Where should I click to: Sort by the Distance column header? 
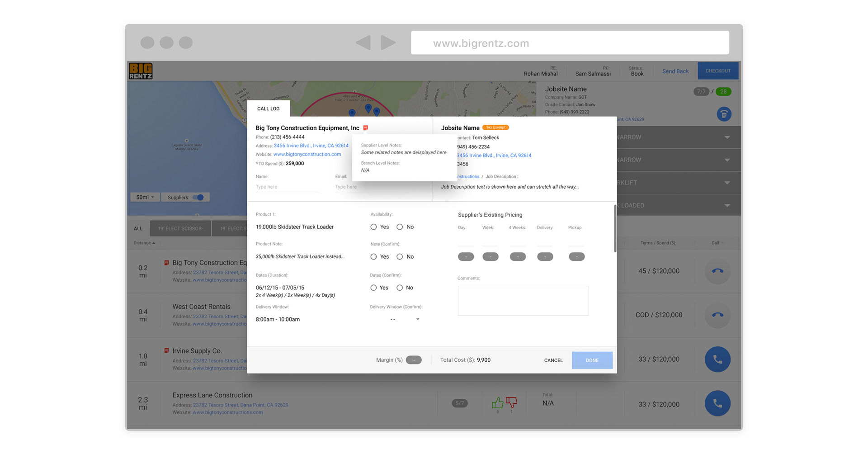point(144,243)
